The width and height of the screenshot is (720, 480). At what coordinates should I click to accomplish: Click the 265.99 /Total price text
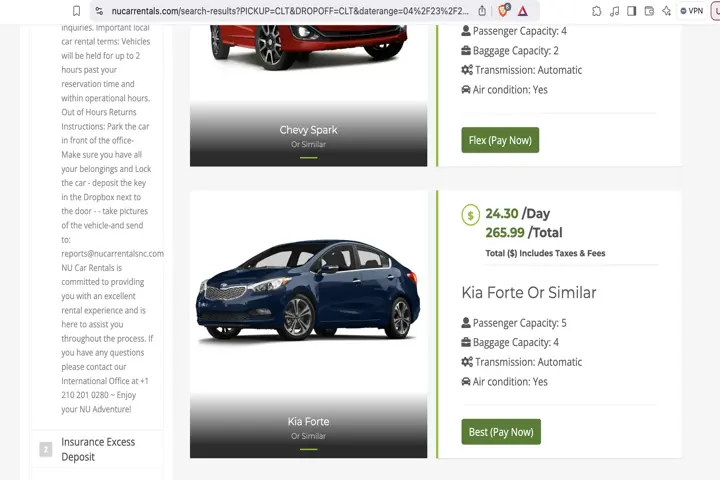[x=523, y=232]
